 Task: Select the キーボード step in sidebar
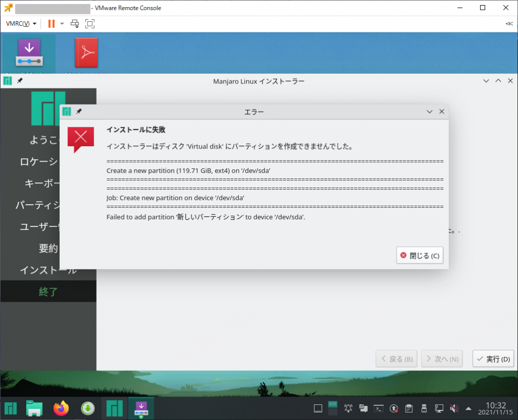[42, 183]
